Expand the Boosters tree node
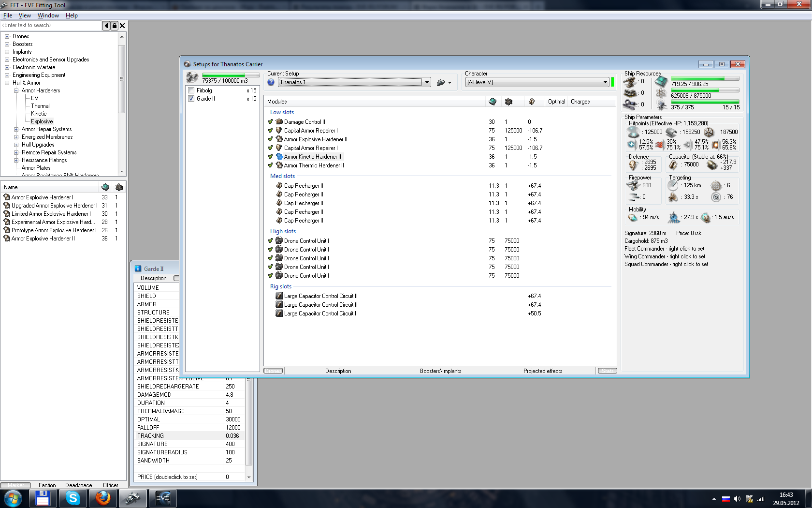The height and width of the screenshot is (508, 812). [x=7, y=44]
